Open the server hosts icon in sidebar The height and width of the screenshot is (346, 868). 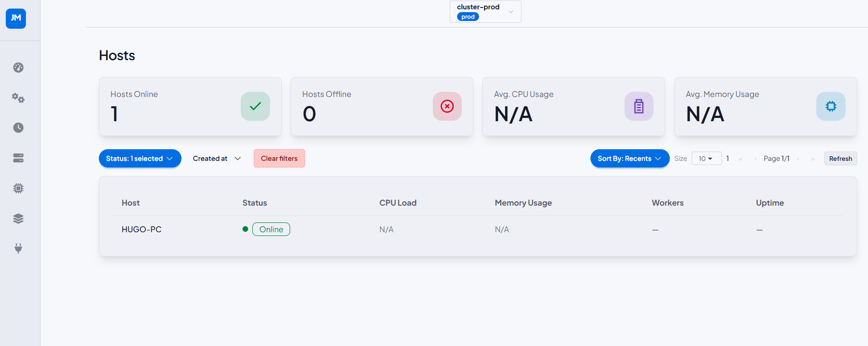[18, 158]
